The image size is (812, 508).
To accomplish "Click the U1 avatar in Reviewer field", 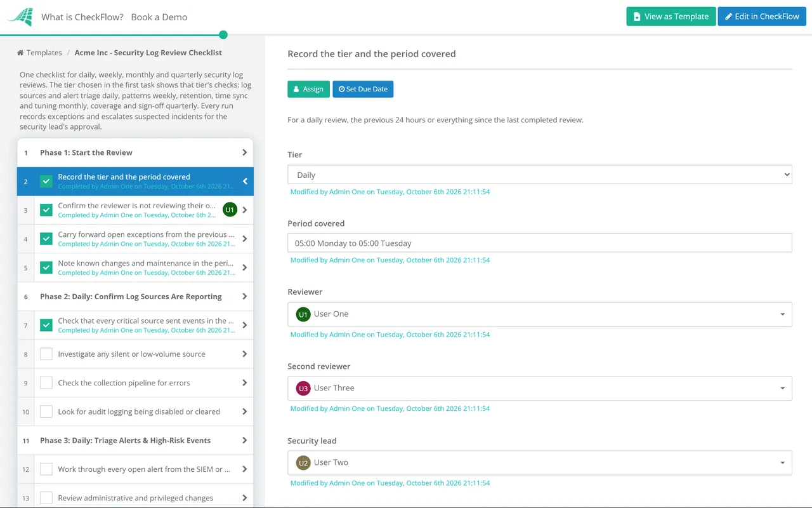I will click(x=303, y=314).
